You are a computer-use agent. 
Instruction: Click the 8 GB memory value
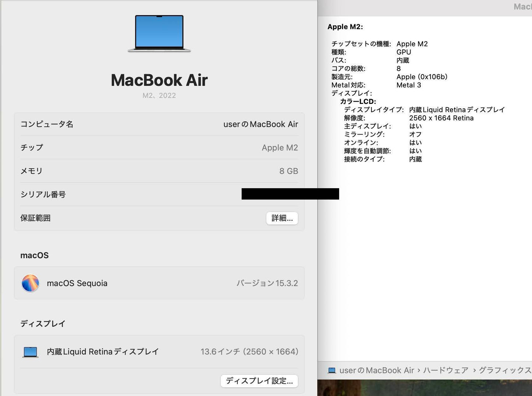(x=289, y=171)
